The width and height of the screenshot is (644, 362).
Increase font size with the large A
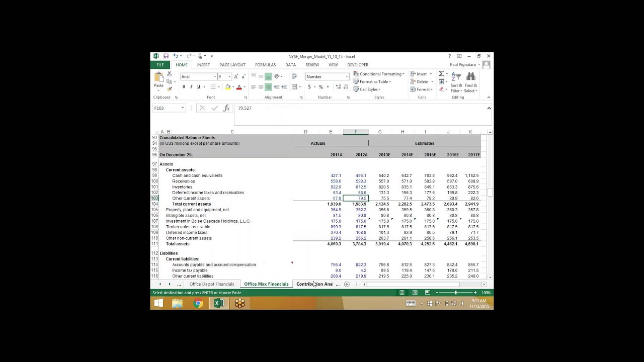[x=236, y=76]
